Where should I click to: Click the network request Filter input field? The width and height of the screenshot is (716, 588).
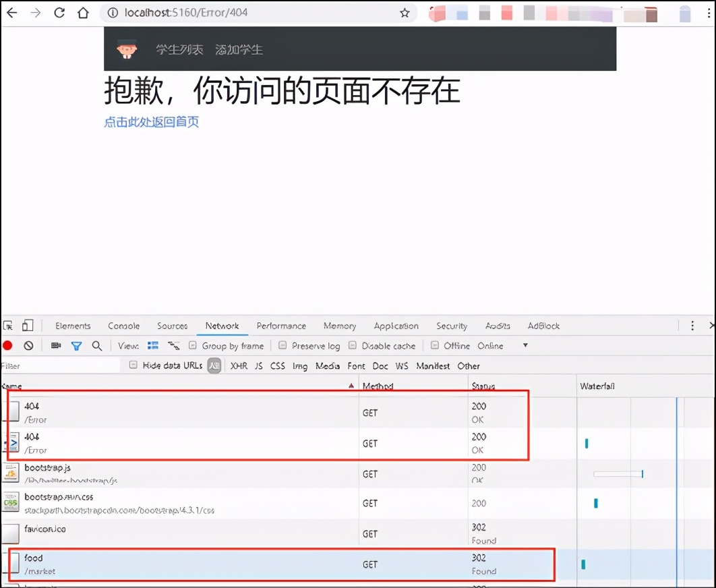(x=57, y=365)
